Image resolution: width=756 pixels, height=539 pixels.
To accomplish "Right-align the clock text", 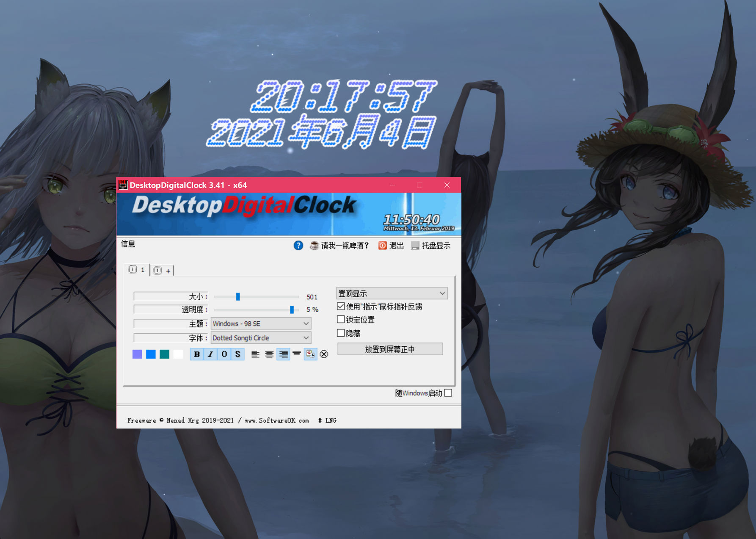I will (x=283, y=354).
